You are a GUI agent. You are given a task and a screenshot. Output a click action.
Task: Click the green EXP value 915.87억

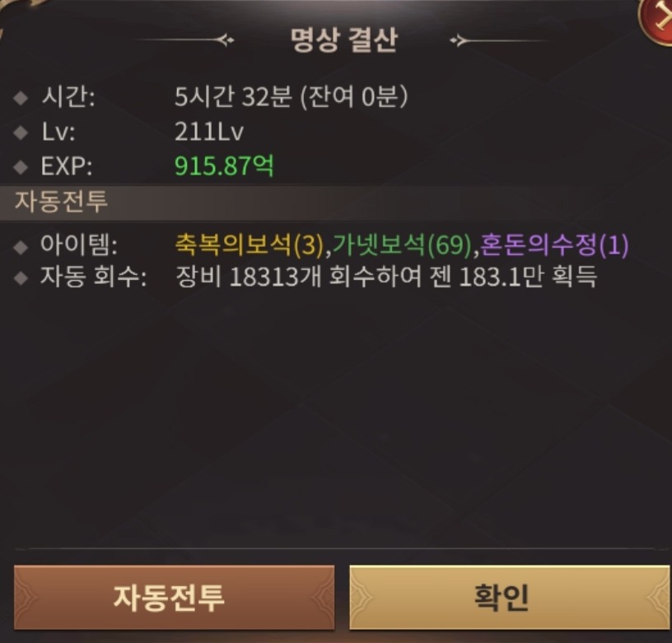point(224,165)
